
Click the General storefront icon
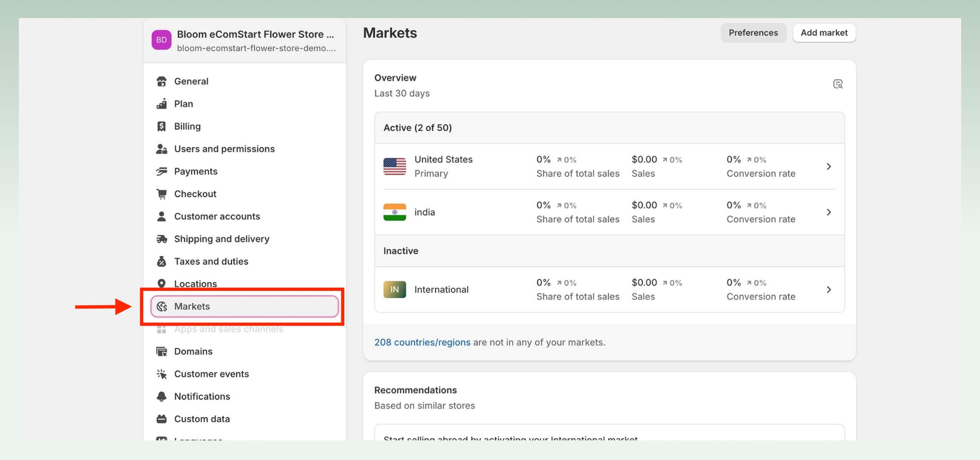(161, 81)
